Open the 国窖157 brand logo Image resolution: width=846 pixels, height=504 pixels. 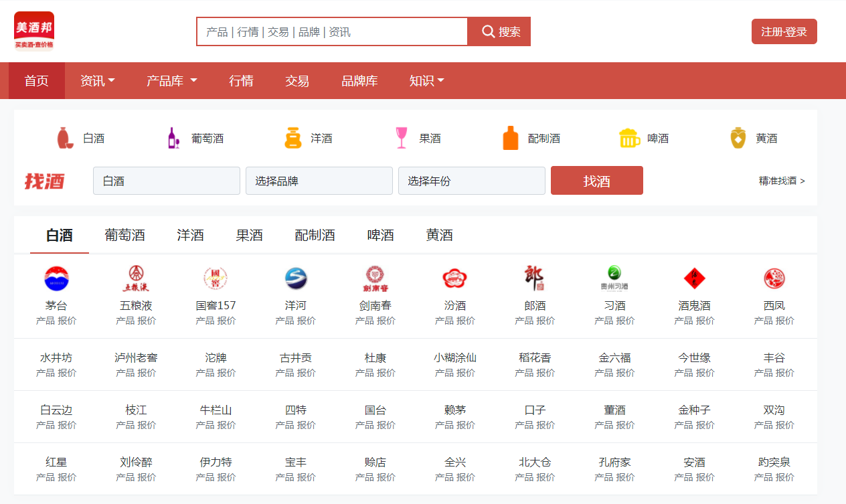216,278
